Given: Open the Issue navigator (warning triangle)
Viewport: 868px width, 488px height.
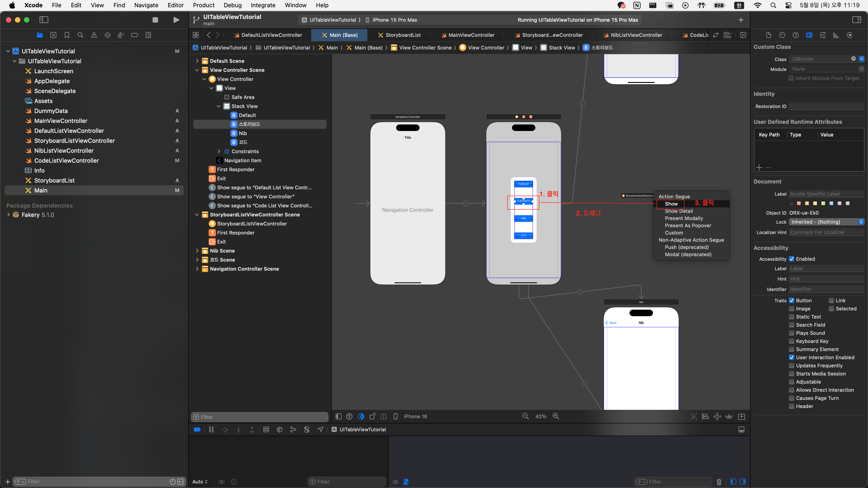Looking at the screenshot, I should (x=94, y=35).
